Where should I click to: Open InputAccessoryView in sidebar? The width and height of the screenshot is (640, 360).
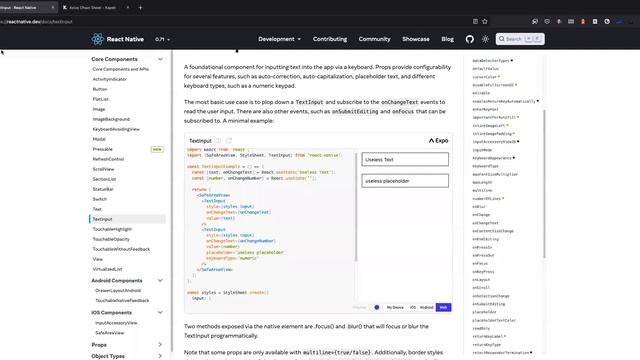tap(116, 323)
